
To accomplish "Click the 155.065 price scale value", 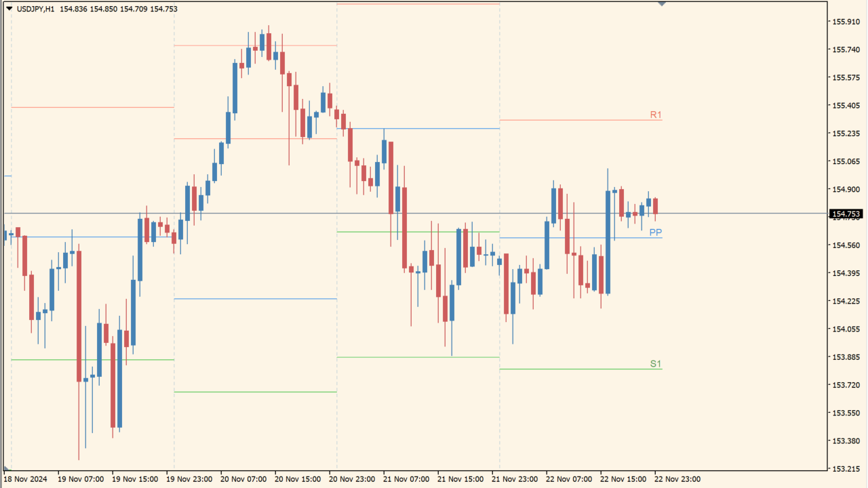I will 846,161.
